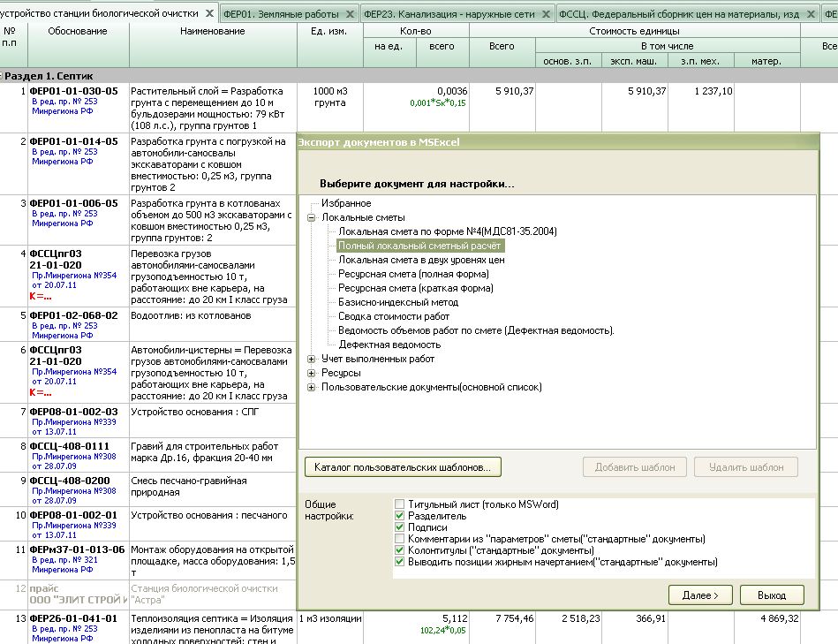Select Избранное in the document tree
Screen dimensions: 838x644
pos(346,203)
